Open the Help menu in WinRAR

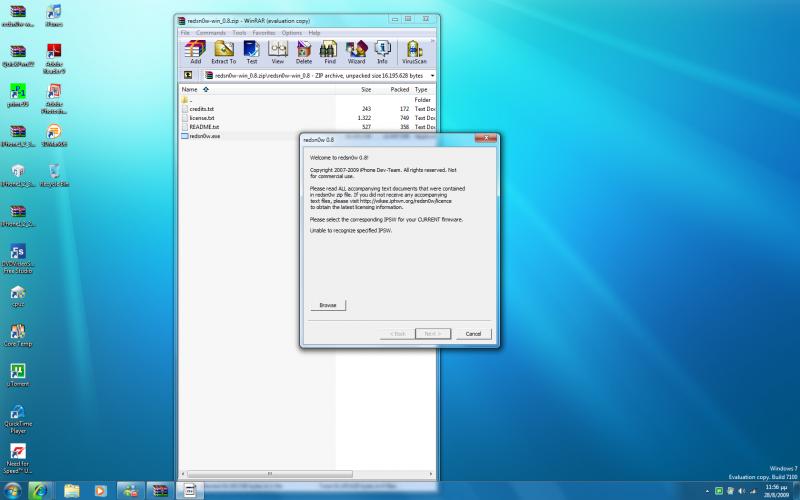coord(314,33)
